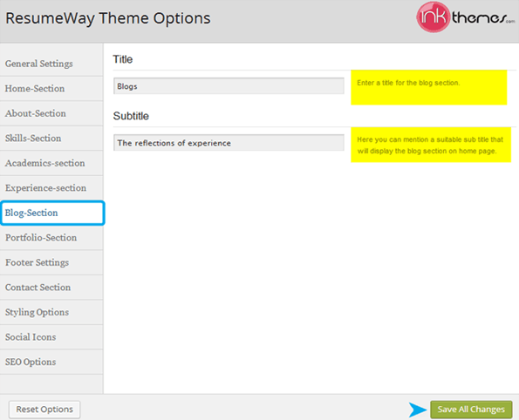Open Contact Section tab
The image size is (519, 420).
tap(51, 288)
